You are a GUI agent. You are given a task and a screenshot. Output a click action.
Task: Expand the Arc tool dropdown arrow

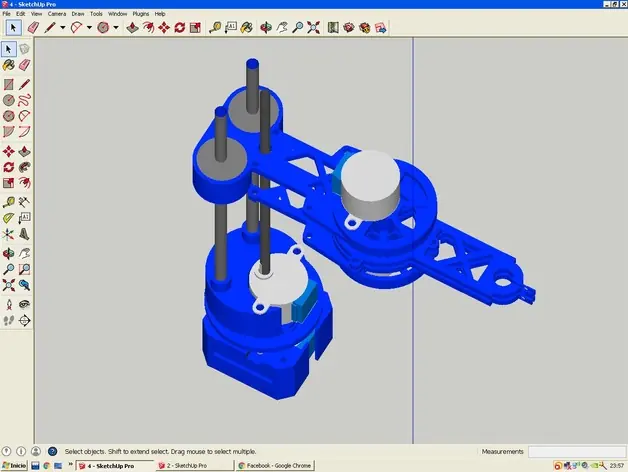tap(89, 28)
